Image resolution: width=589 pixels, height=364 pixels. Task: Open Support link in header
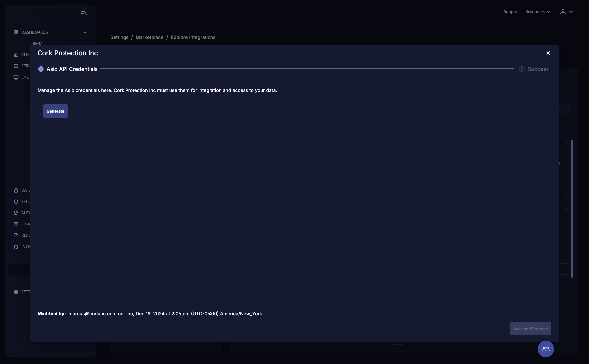point(511,12)
